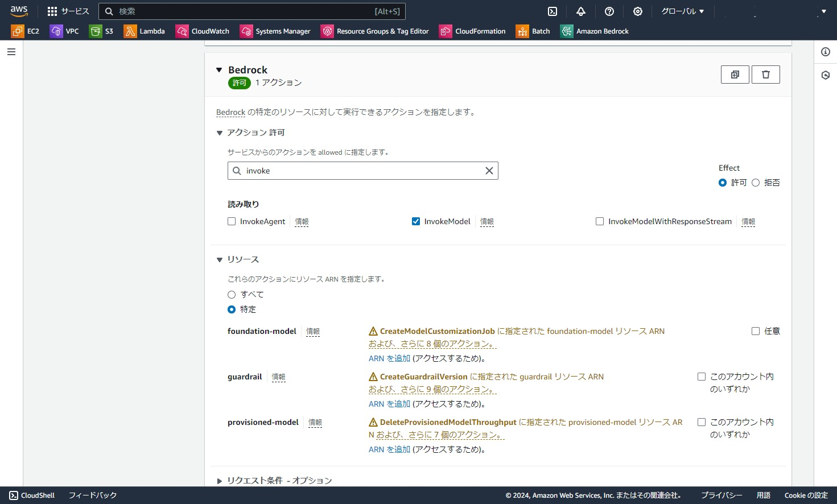Click the フィードバック footer link
The width and height of the screenshot is (837, 504).
[x=93, y=495]
